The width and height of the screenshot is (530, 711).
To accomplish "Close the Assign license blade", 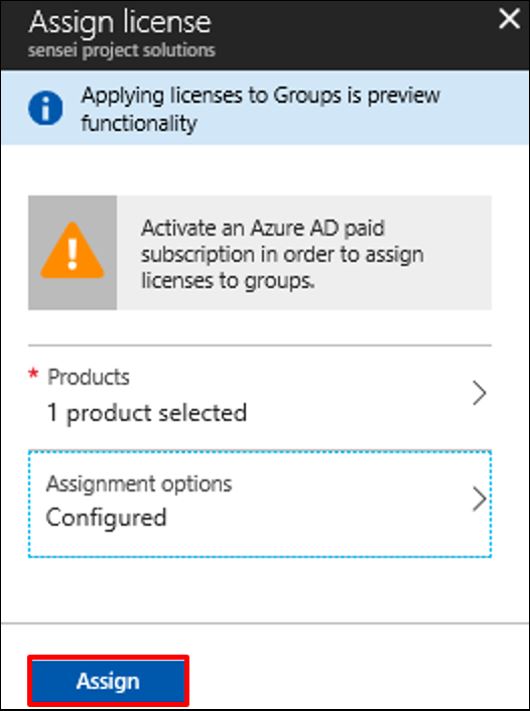I will (x=509, y=19).
